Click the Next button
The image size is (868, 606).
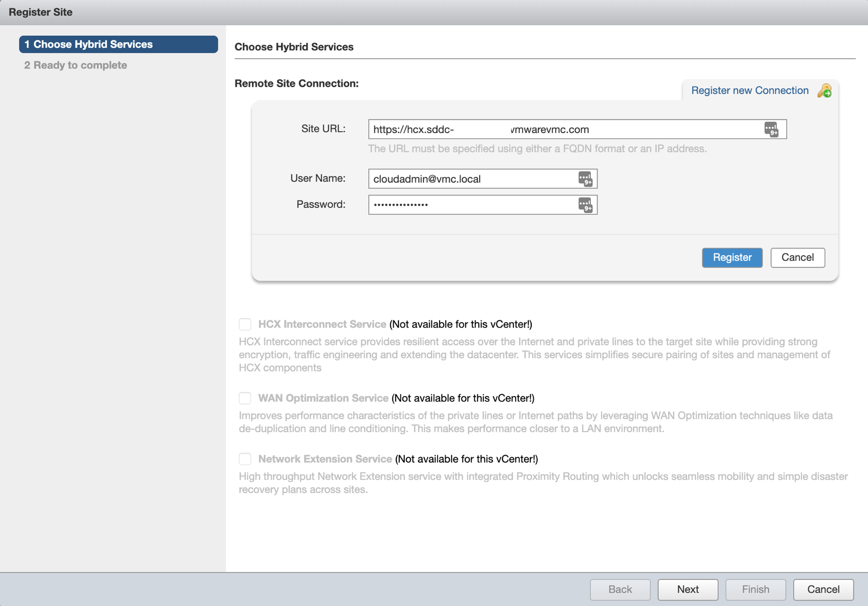coord(687,589)
